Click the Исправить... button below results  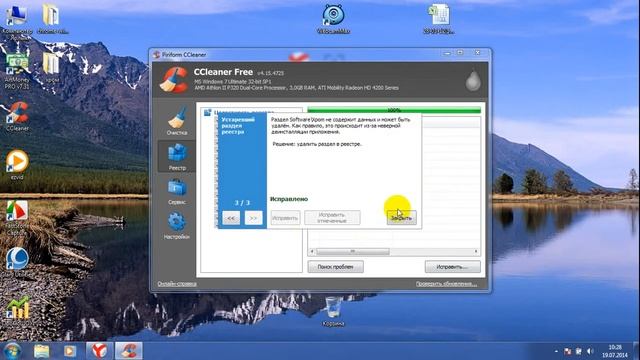[453, 267]
